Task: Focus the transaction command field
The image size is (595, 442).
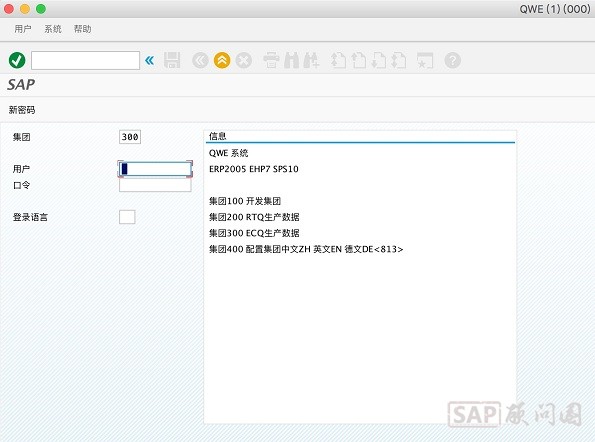Action: click(85, 60)
